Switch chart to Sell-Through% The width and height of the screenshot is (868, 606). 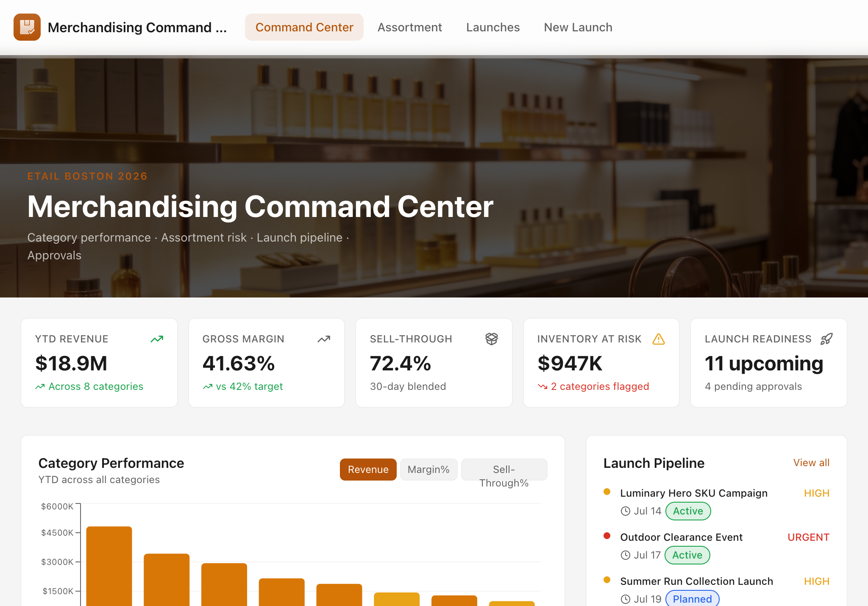click(504, 470)
